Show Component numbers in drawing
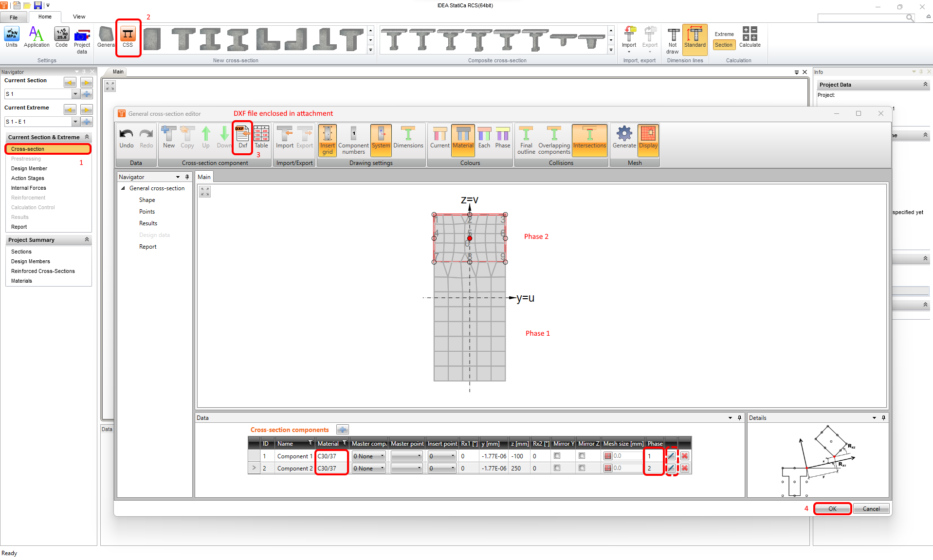This screenshot has height=560, width=933. (x=354, y=141)
